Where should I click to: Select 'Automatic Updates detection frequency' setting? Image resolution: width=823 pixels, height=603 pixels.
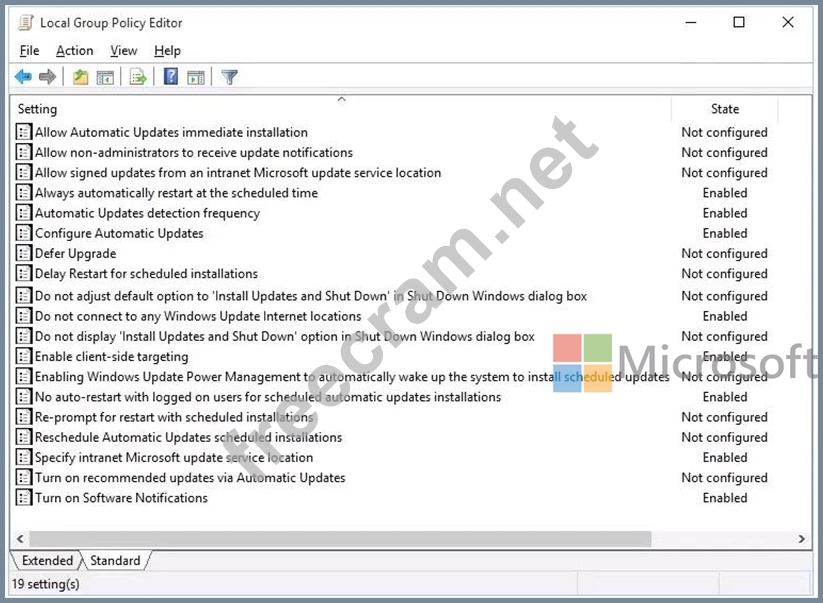pyautogui.click(x=147, y=213)
